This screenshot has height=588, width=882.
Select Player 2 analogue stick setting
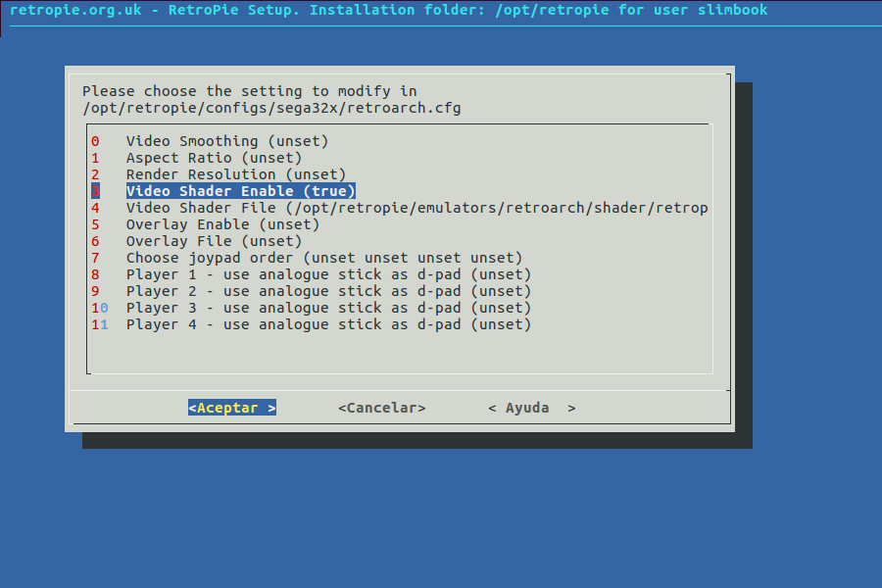328,291
